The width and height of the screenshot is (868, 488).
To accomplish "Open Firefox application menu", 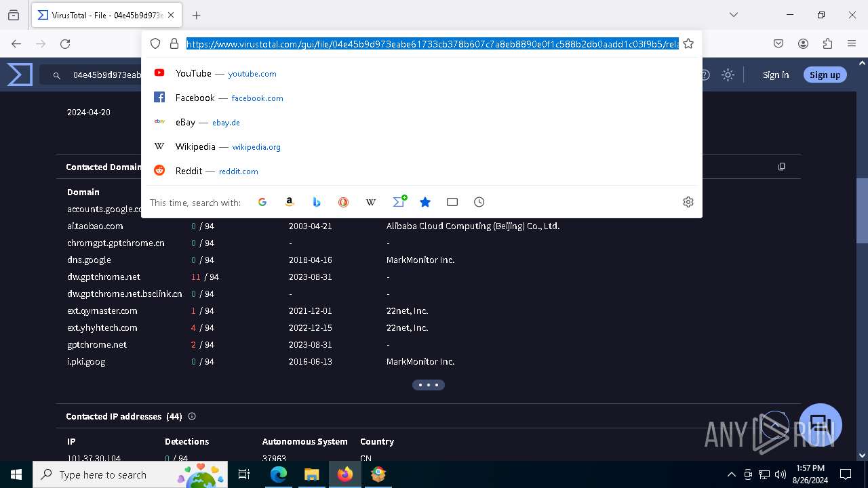I will (852, 43).
